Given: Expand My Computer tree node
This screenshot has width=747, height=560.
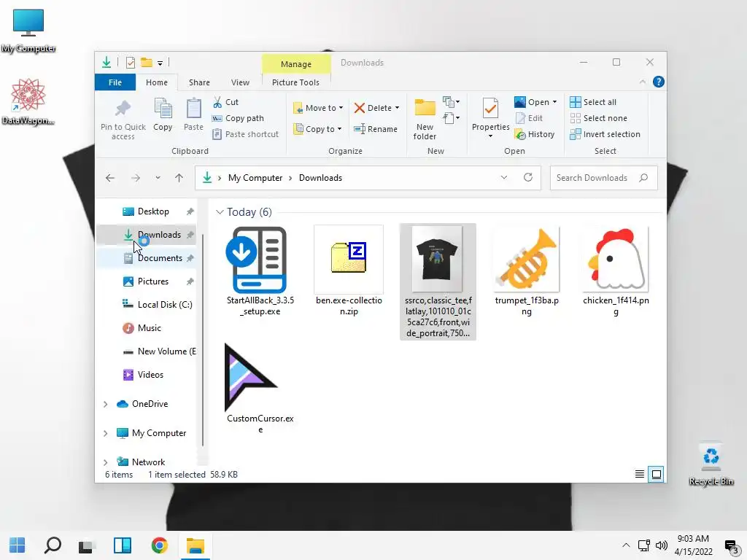Looking at the screenshot, I should pos(105,433).
